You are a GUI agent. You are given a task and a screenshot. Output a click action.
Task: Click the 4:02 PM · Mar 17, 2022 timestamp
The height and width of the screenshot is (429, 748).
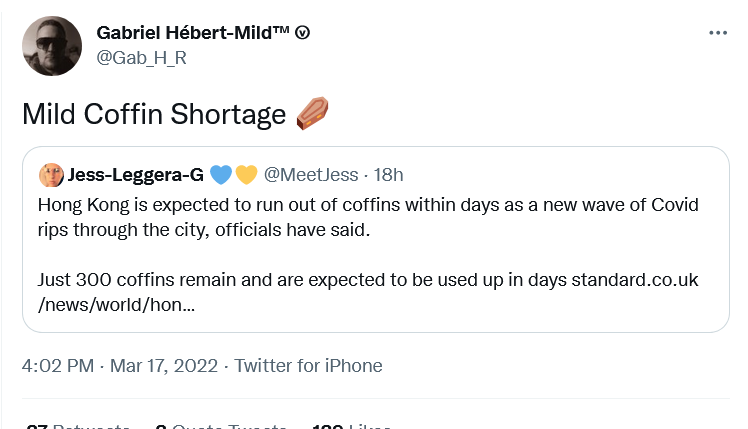click(120, 366)
